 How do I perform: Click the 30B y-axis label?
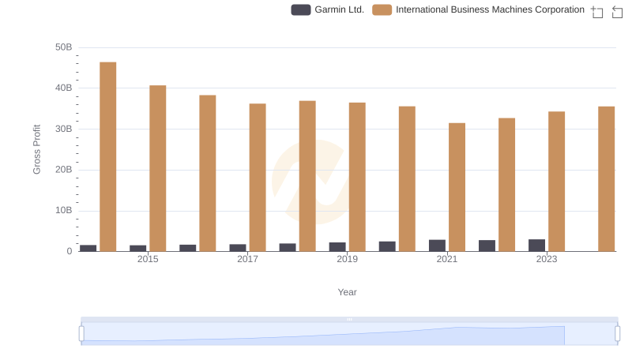click(x=64, y=129)
